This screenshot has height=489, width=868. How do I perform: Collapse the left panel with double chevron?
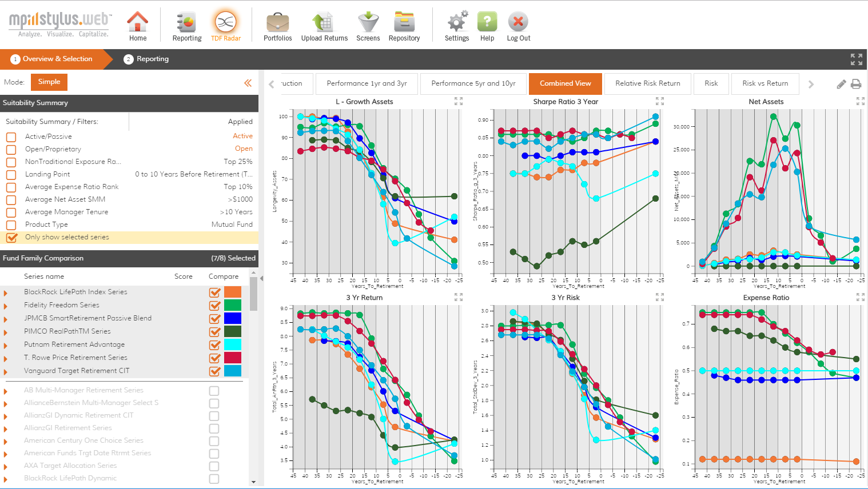point(248,83)
